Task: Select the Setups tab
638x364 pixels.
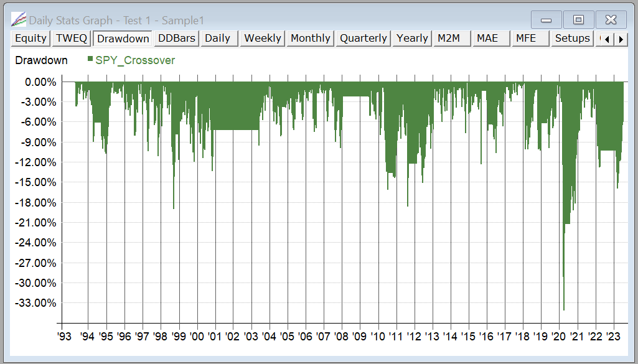Action: [572, 39]
